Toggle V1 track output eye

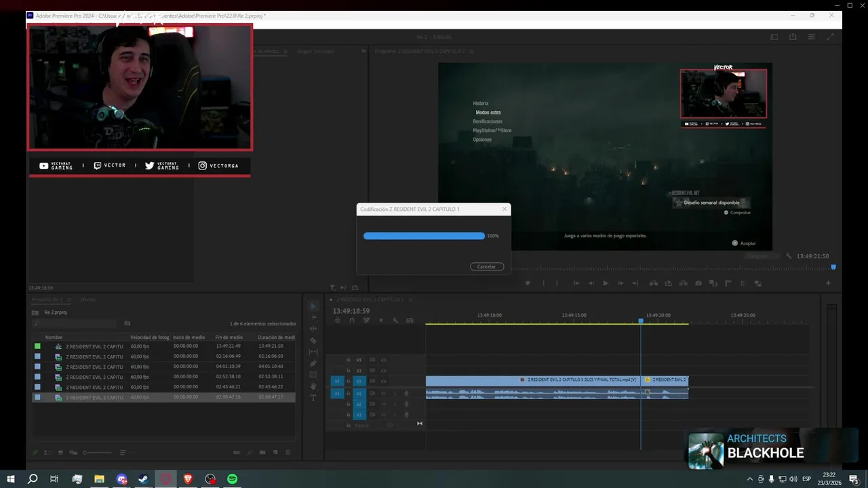click(x=383, y=381)
